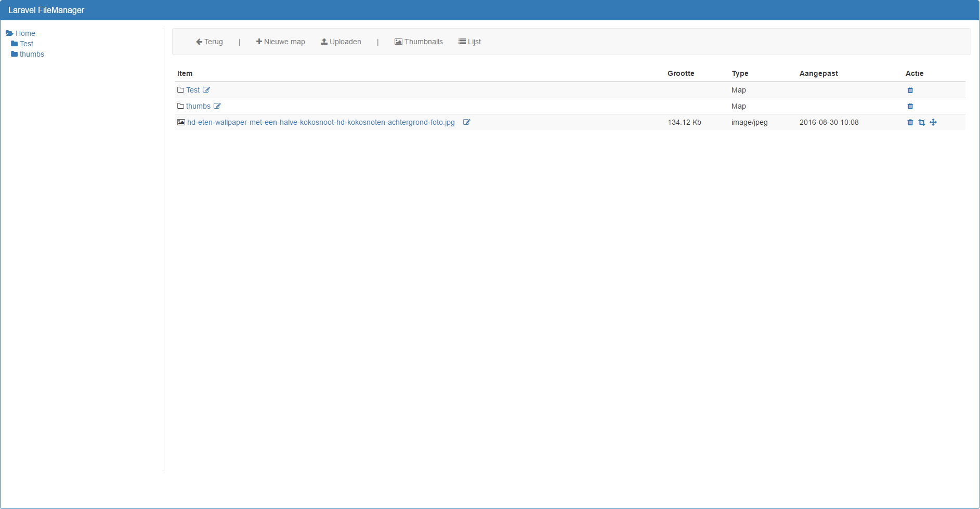The height and width of the screenshot is (509, 980).
Task: Click the image icon in the jpg row
Action: (181, 122)
